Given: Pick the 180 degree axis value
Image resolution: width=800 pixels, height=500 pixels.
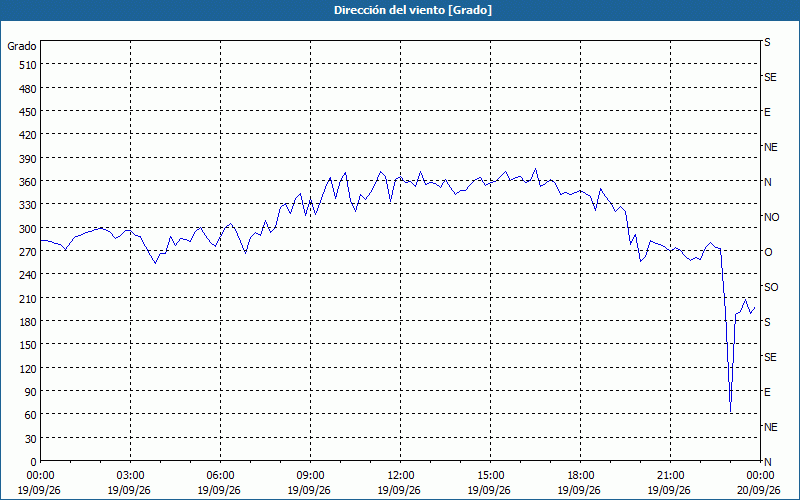Looking at the screenshot, I should point(29,321).
